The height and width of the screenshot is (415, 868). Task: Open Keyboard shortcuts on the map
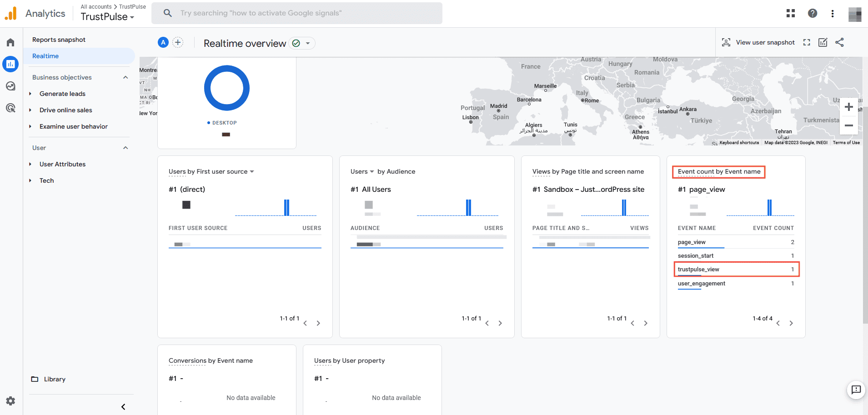(739, 143)
